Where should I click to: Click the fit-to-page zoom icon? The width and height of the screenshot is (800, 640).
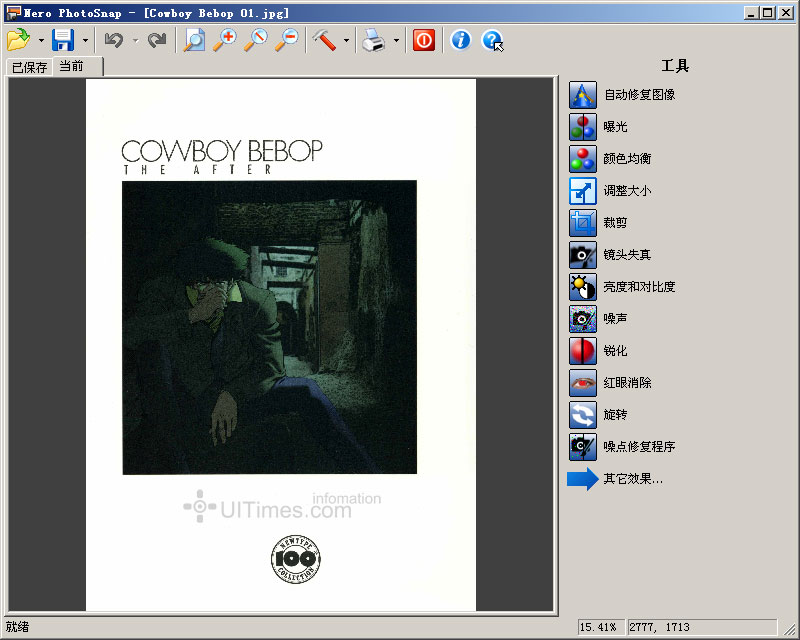pos(194,40)
